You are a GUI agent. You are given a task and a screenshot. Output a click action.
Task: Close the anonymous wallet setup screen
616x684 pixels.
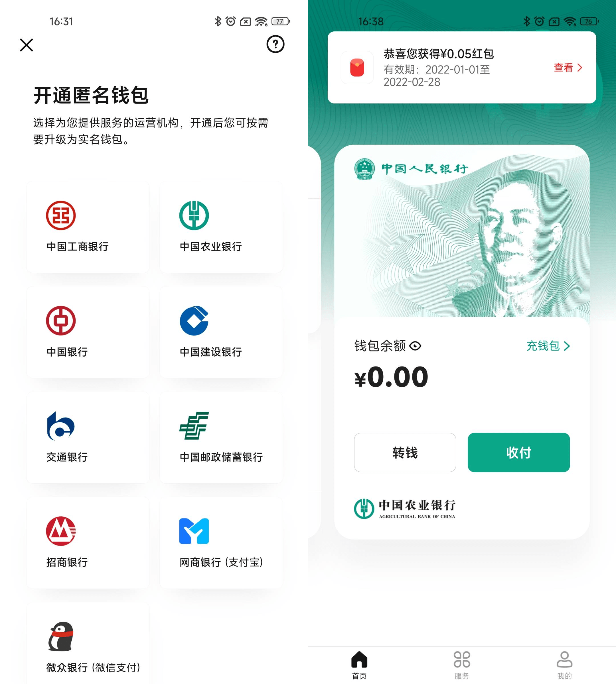pyautogui.click(x=27, y=44)
